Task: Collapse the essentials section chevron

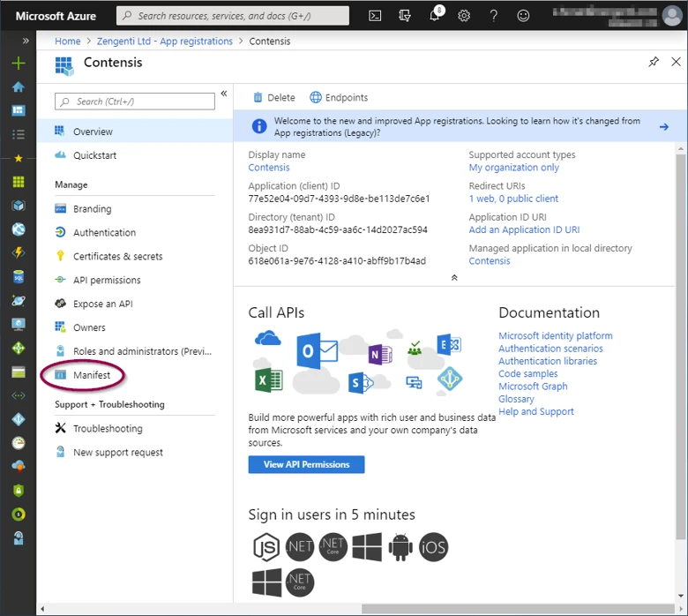Action: coord(454,277)
